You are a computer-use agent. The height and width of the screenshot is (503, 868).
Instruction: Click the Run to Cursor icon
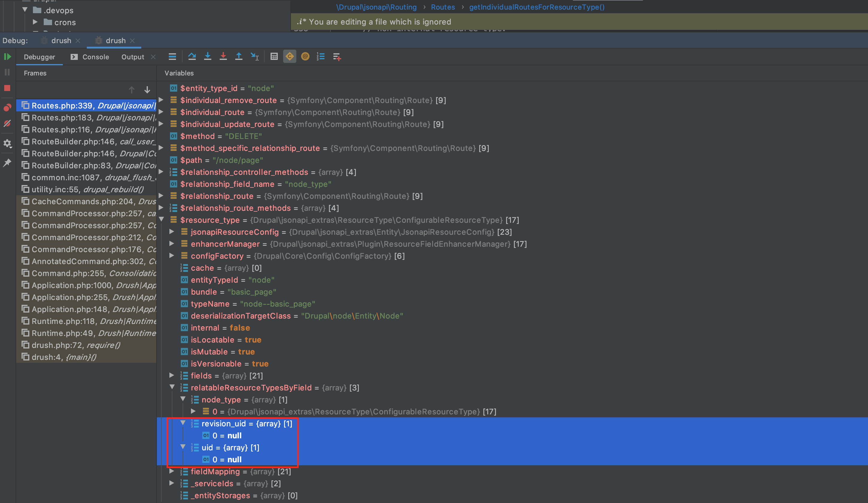click(254, 57)
